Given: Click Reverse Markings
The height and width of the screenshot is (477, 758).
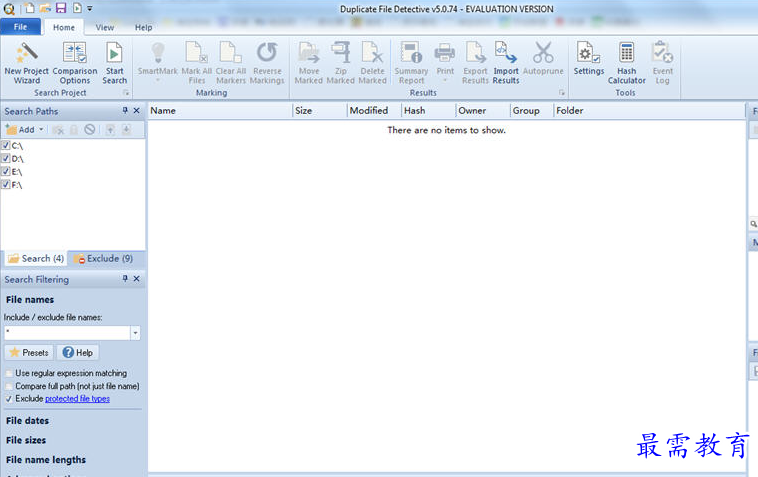Looking at the screenshot, I should (267, 63).
